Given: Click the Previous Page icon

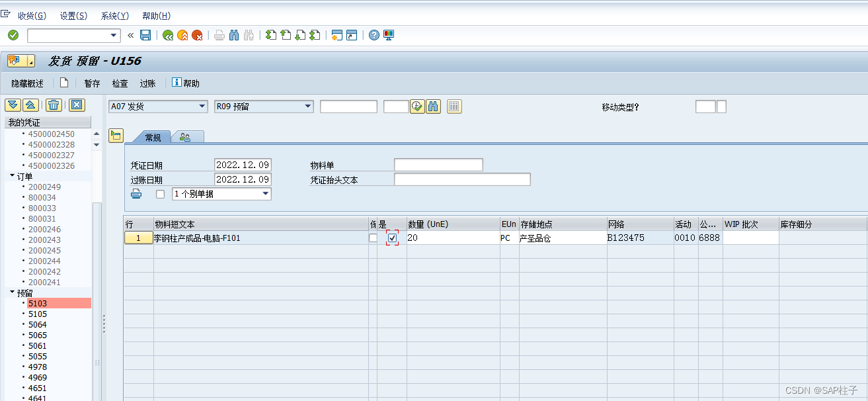Looking at the screenshot, I should tap(286, 35).
